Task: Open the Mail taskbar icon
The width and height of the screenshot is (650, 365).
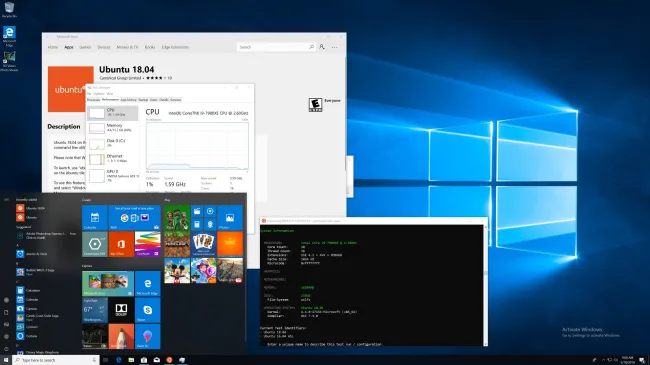Action: click(x=157, y=360)
